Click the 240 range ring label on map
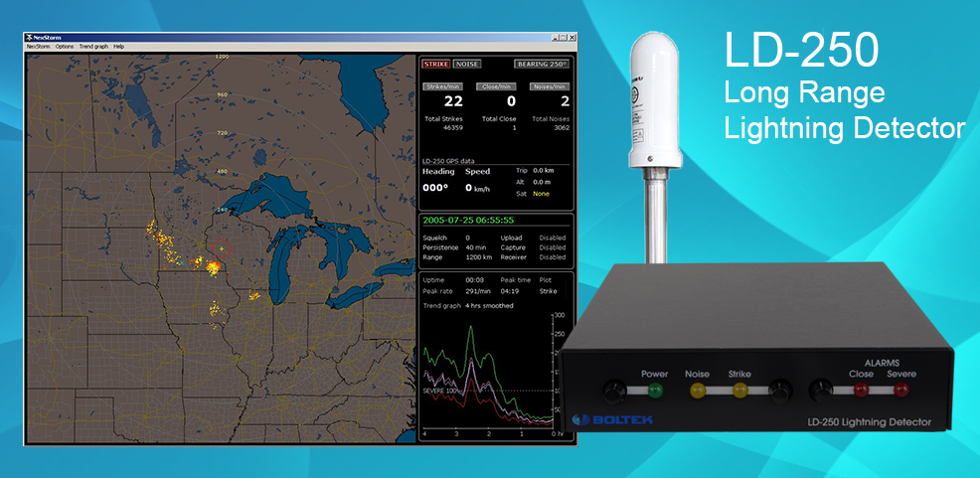 222,210
